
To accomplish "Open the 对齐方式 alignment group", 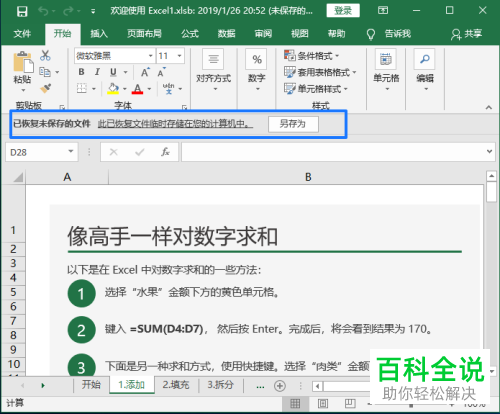I will 213,70.
